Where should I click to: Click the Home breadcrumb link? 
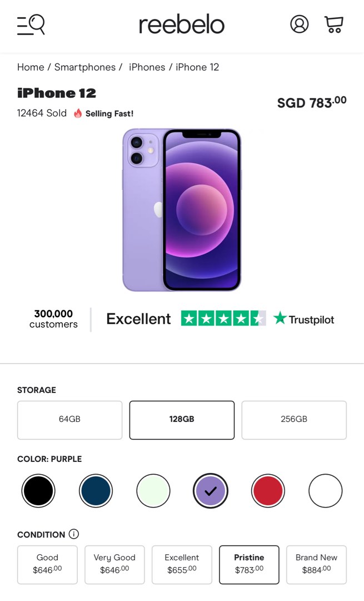(31, 67)
